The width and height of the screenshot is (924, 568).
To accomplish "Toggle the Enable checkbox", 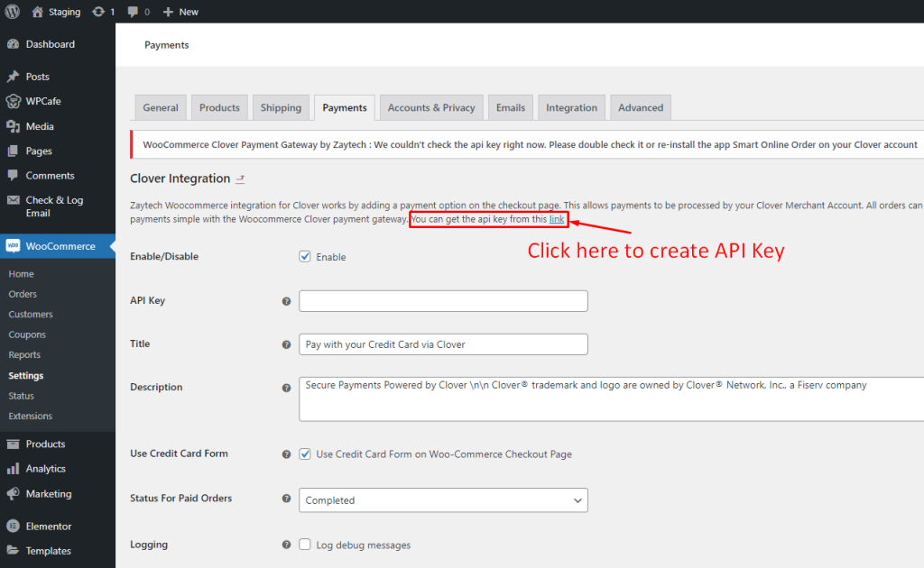I will click(305, 256).
